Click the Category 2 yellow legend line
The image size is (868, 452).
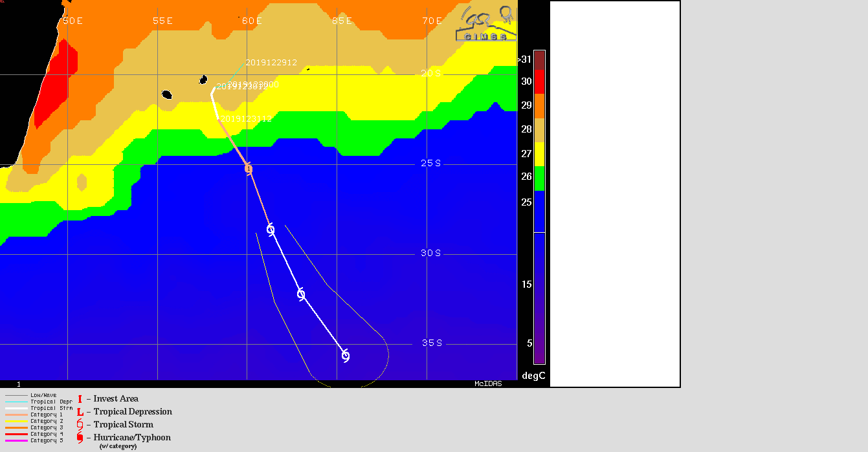17,421
